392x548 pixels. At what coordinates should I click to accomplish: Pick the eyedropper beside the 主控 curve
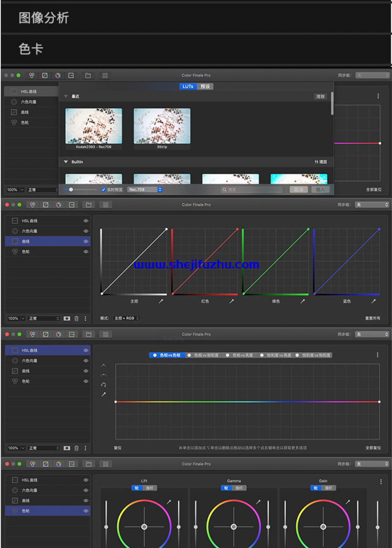[x=161, y=301]
